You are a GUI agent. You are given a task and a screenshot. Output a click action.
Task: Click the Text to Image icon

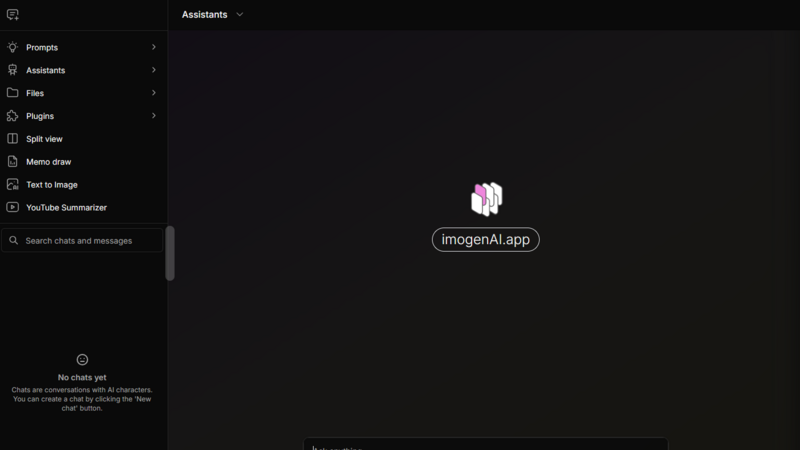[x=13, y=185]
